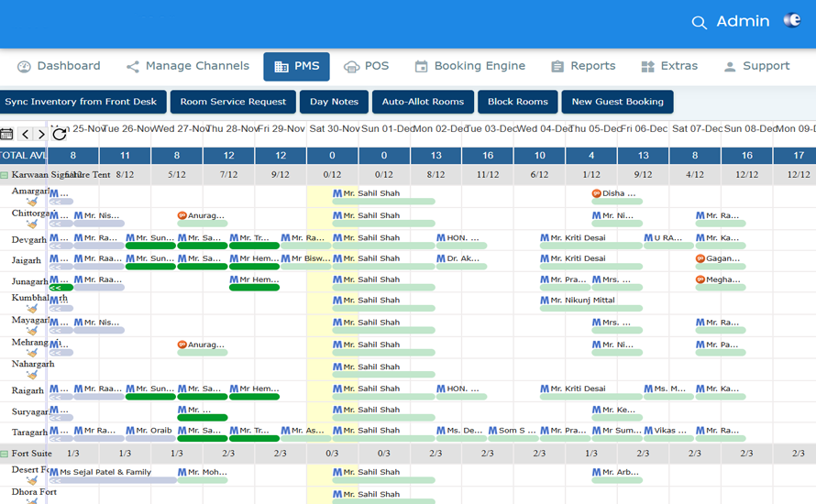This screenshot has width=816, height=504.
Task: Switch to the Dashboard tab
Action: (59, 66)
